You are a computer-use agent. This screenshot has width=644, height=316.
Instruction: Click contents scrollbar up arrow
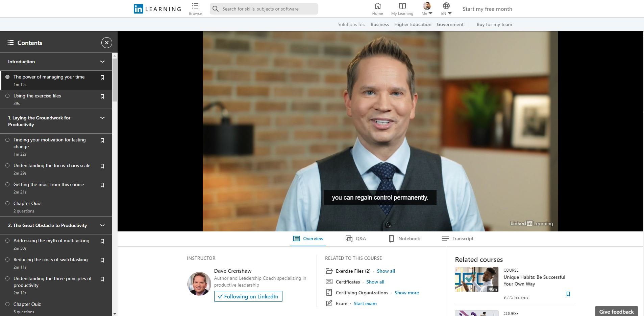pos(115,55)
